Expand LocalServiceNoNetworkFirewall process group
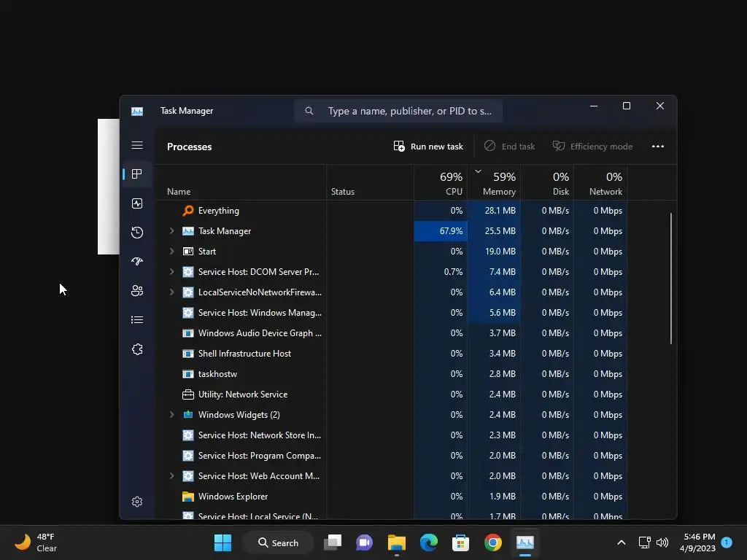Image resolution: width=747 pixels, height=560 pixels. (171, 292)
